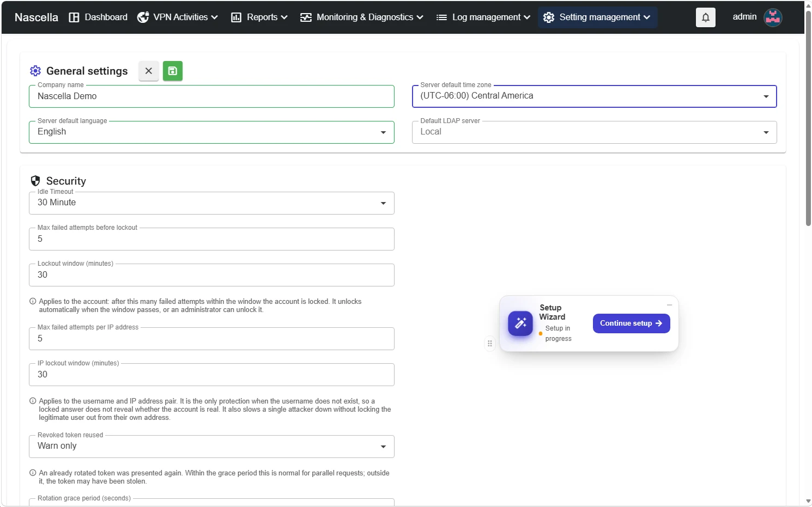The width and height of the screenshot is (812, 507).
Task: Click the Nascella brand logo text
Action: [x=37, y=17]
